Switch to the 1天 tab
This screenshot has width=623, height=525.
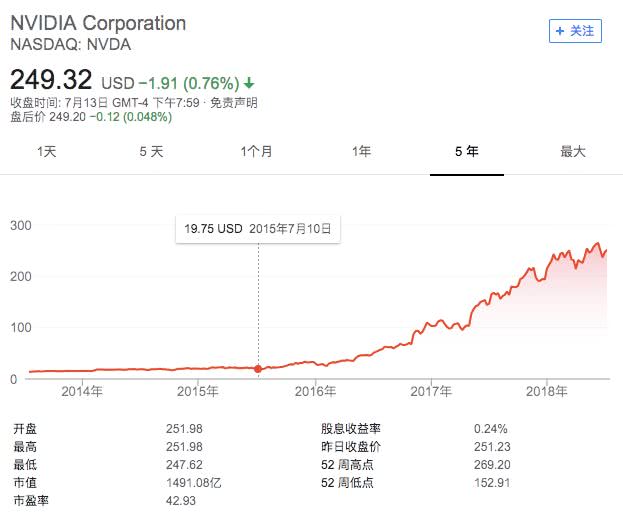47,151
